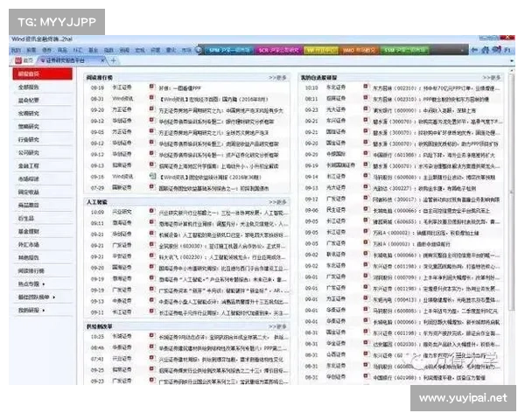
Task: Click PDF icon on 08:46 华泰证券 row
Action: click(x=152, y=347)
